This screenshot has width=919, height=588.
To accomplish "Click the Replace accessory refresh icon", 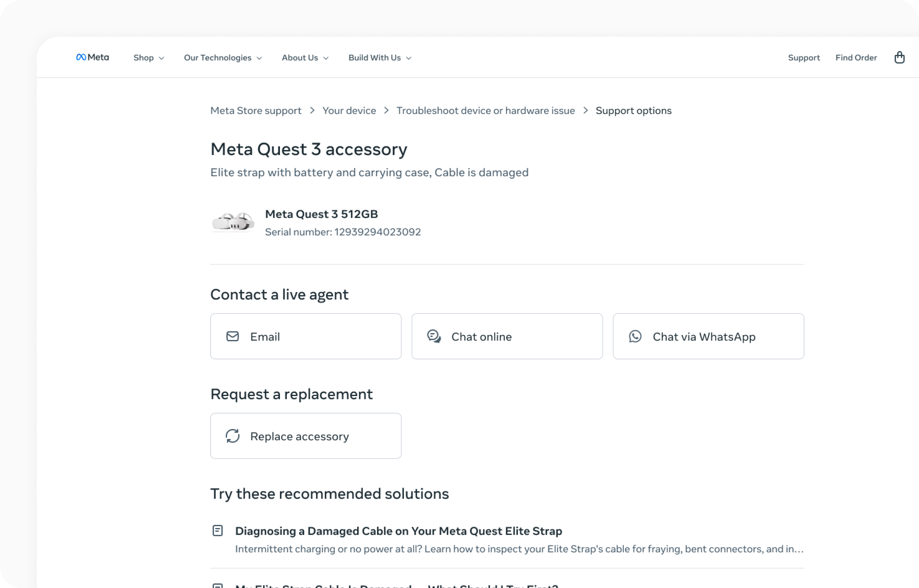I will tap(233, 436).
